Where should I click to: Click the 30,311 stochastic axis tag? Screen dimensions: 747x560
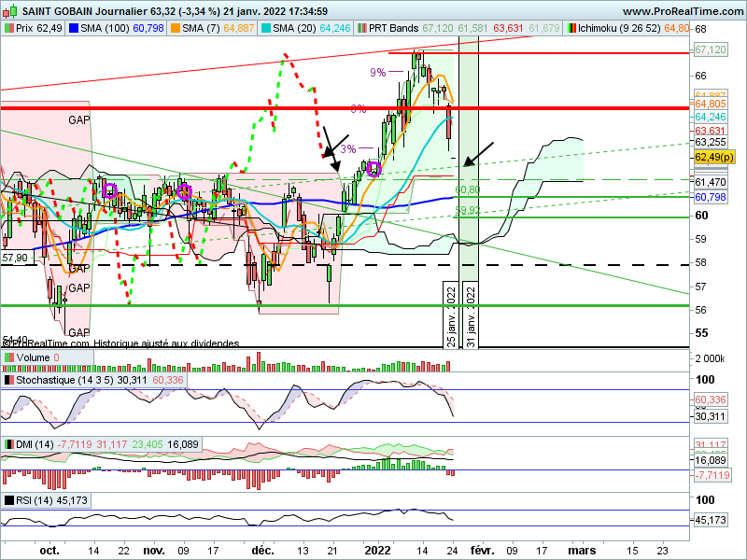[x=711, y=416]
